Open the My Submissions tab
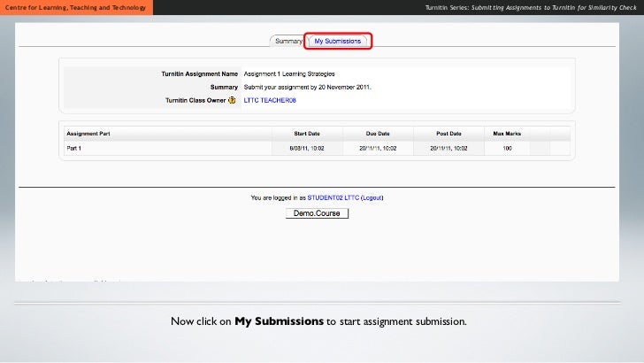 338,41
